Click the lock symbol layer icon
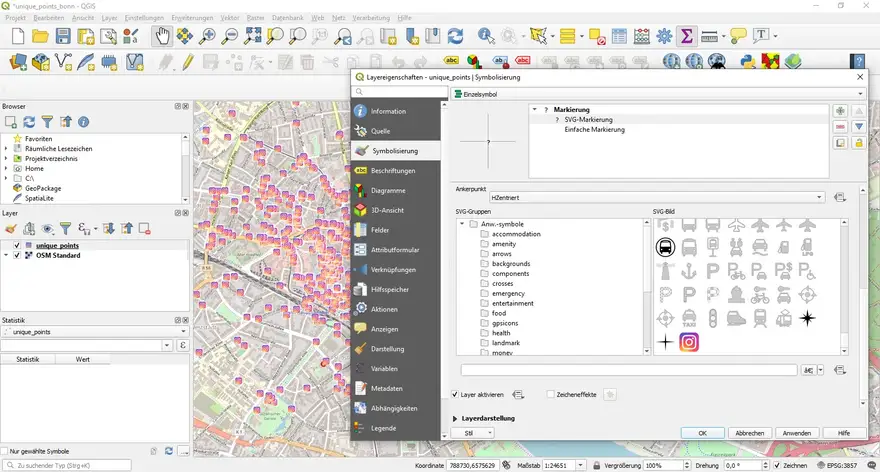The height and width of the screenshot is (472, 880). pos(859,143)
